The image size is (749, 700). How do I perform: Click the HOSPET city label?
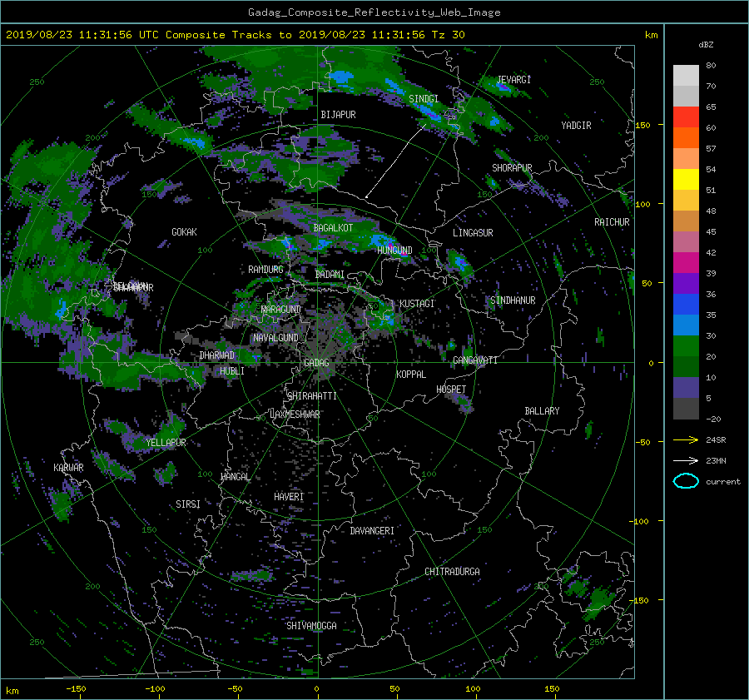[451, 390]
